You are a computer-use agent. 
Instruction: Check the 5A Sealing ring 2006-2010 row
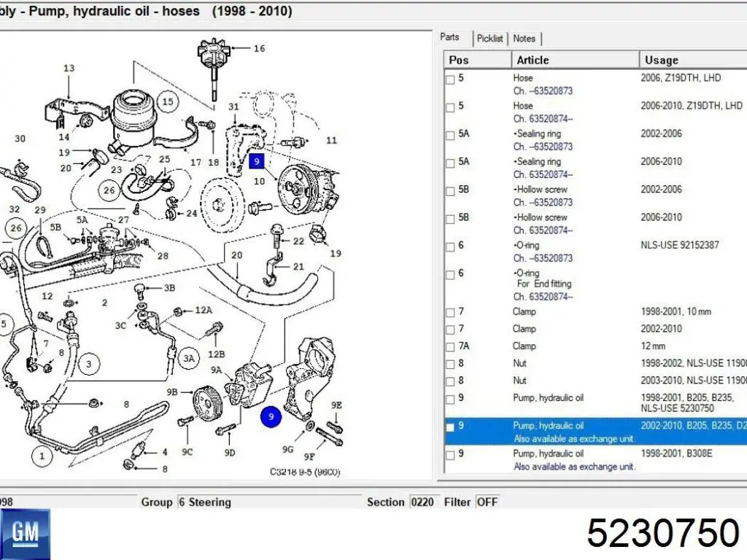pos(450,163)
